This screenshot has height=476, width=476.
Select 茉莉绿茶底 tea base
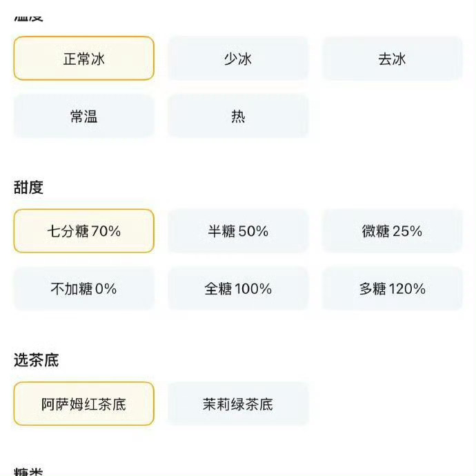[x=238, y=404]
